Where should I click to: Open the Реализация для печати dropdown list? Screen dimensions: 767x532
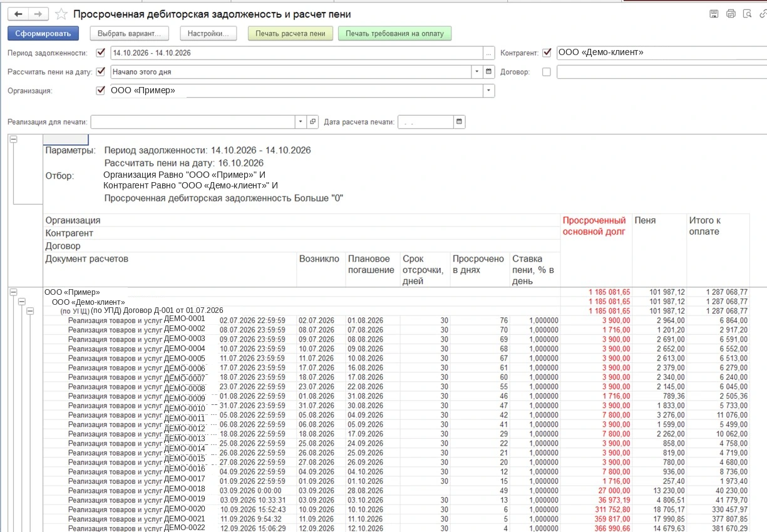[x=301, y=121]
